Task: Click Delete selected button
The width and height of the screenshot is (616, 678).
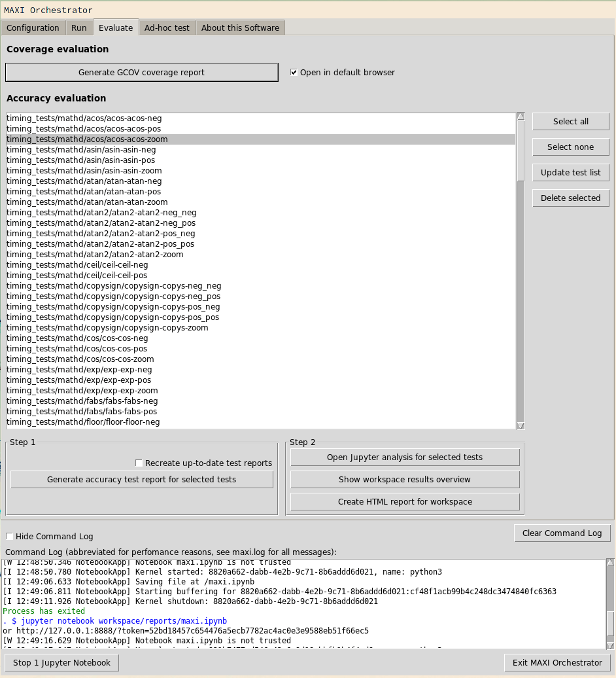Action: coord(571,198)
